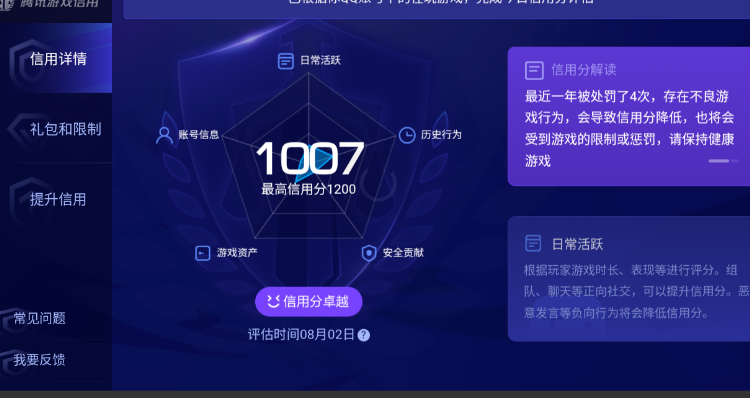Click the help icon beside 评估时间
The image size is (750, 398).
coord(364,335)
